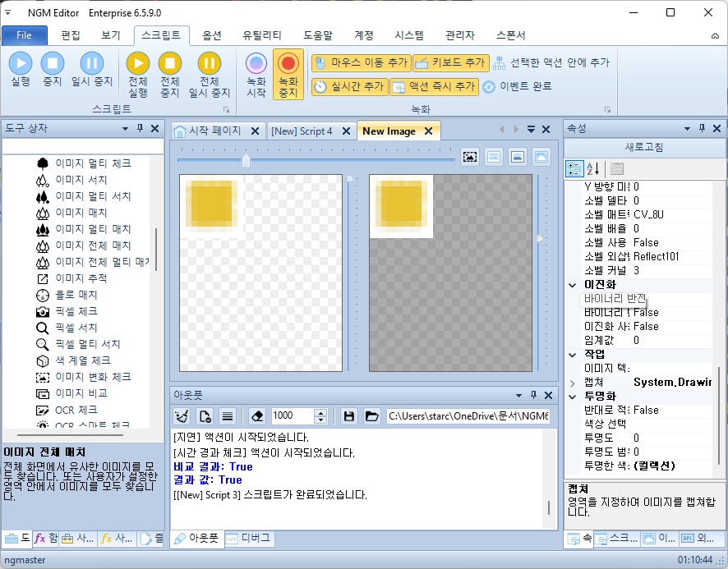Screen dimensions: 728x569
Task: Open document tab list dropdown
Action: coord(531,130)
